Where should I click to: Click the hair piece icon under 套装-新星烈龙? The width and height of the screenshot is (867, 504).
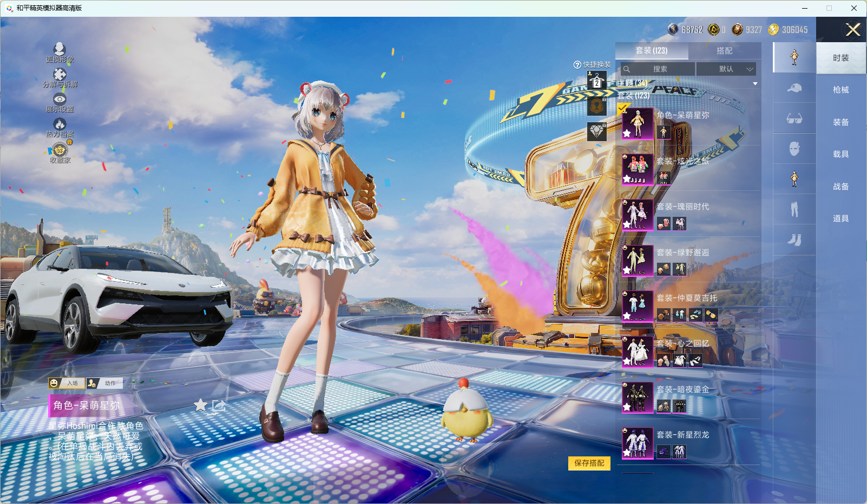click(x=664, y=452)
